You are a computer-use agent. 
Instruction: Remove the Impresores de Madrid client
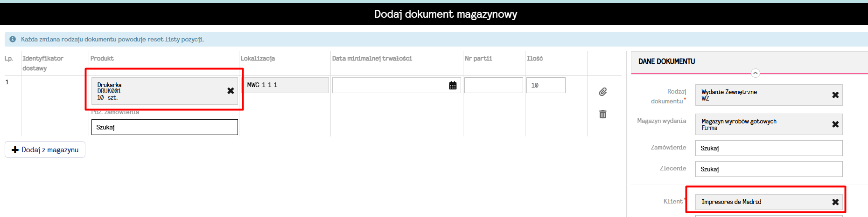point(835,202)
